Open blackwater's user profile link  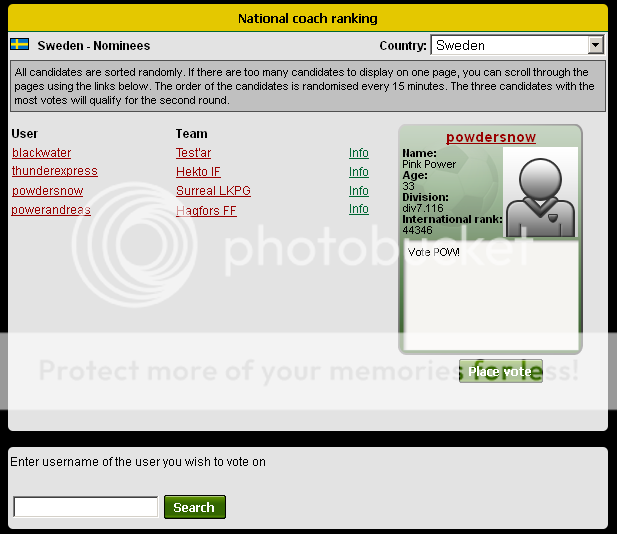[x=41, y=153]
